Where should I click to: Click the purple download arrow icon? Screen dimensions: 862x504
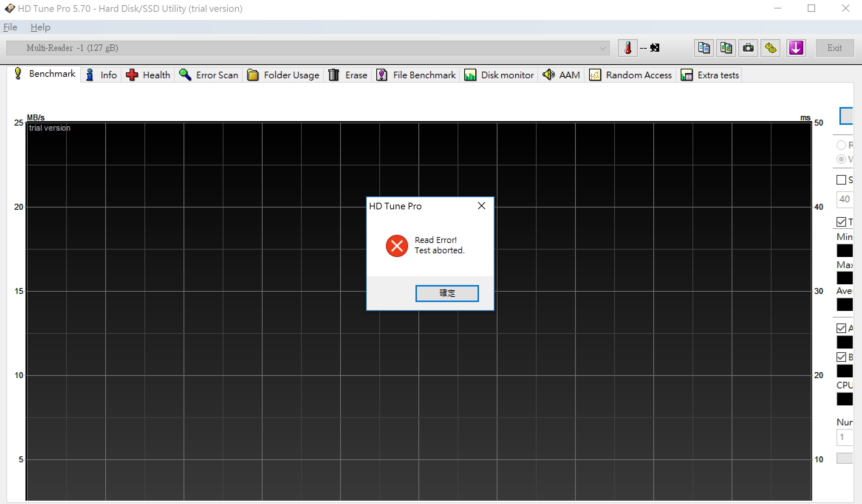click(x=796, y=48)
